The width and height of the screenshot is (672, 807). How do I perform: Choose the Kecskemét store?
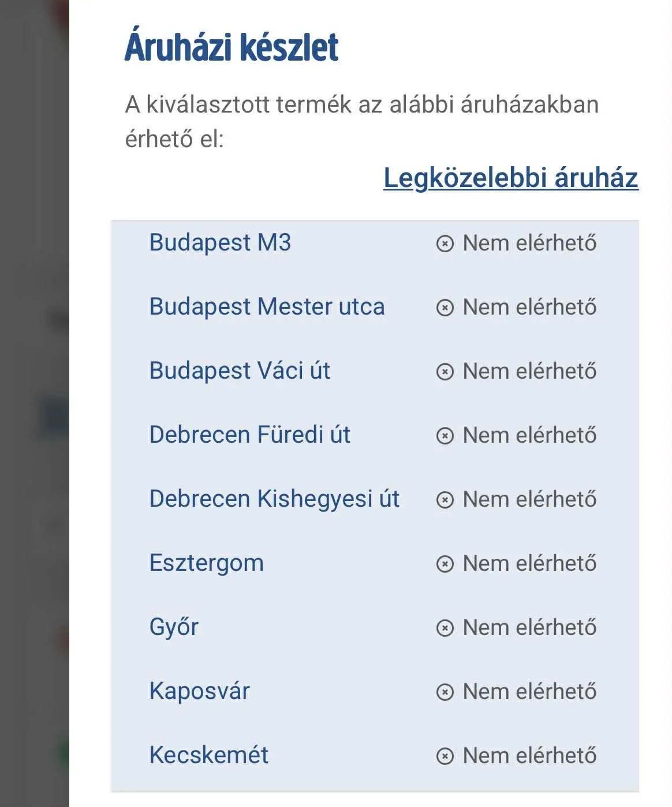tap(208, 756)
